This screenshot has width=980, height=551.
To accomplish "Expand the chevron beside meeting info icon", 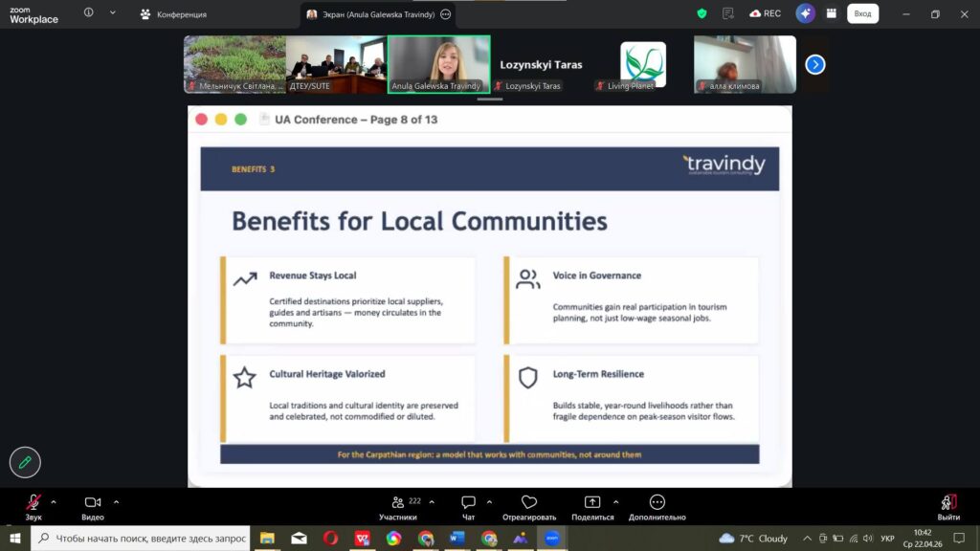I will tap(112, 13).
